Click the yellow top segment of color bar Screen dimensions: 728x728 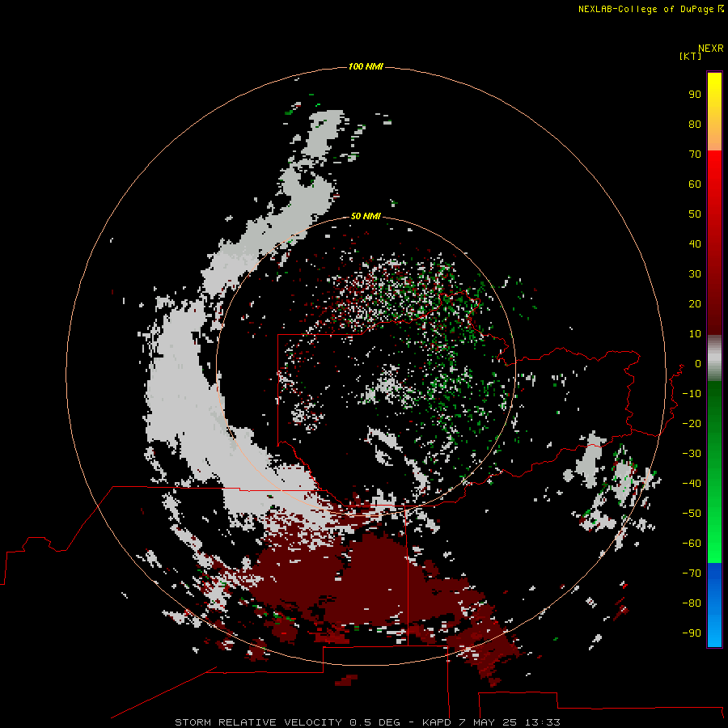click(x=714, y=112)
